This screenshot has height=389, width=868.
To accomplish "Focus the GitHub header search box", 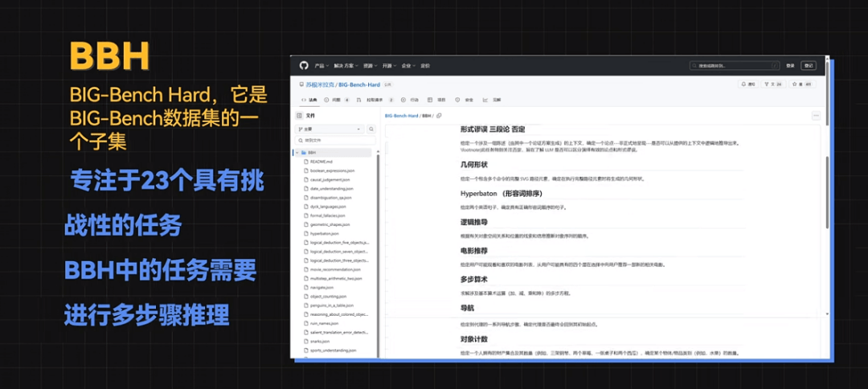I will 735,65.
